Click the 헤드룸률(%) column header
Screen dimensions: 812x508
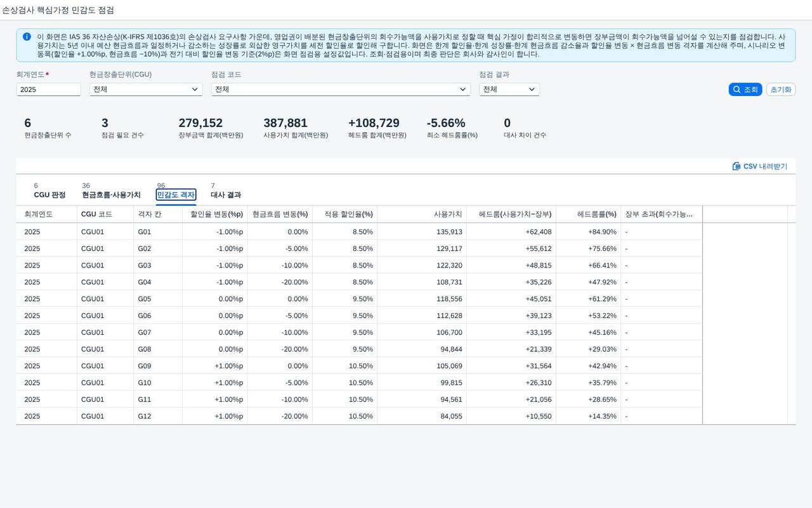click(589, 214)
